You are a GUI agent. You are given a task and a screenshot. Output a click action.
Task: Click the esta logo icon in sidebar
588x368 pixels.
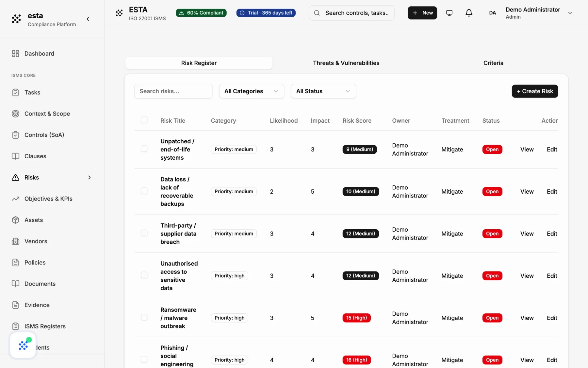tap(16, 19)
